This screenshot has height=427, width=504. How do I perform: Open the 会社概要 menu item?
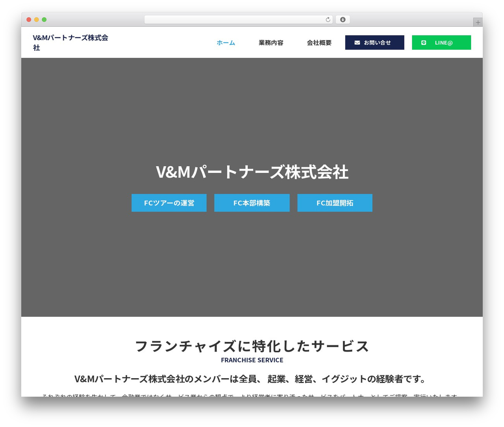(x=319, y=43)
